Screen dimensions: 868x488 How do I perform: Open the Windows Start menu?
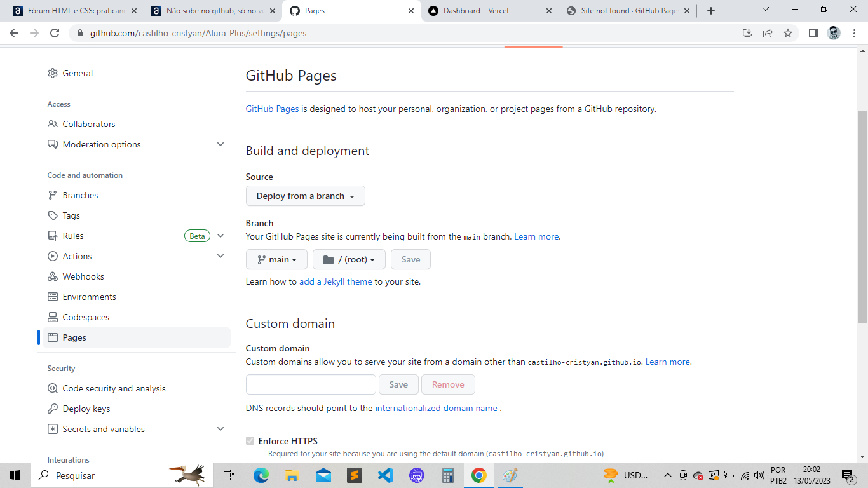click(15, 475)
